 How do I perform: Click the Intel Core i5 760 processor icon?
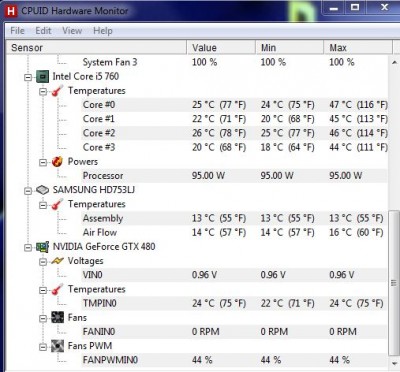click(42, 77)
